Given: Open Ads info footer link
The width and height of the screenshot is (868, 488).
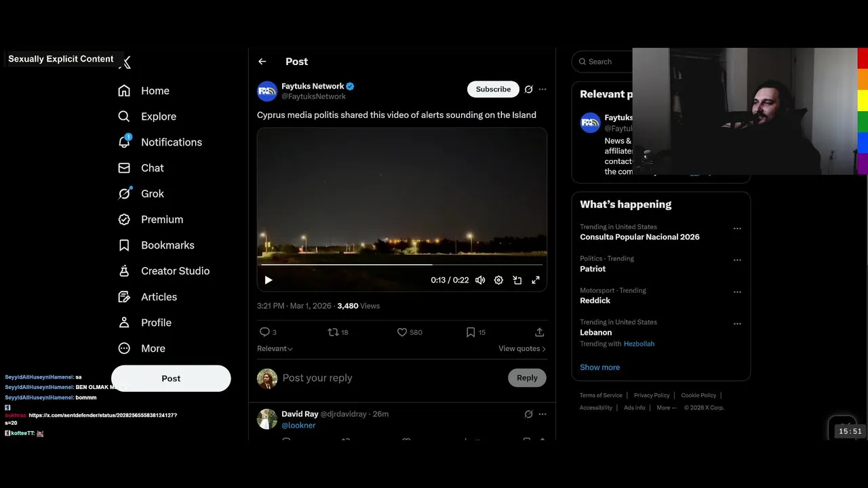Looking at the screenshot, I should 635,408.
